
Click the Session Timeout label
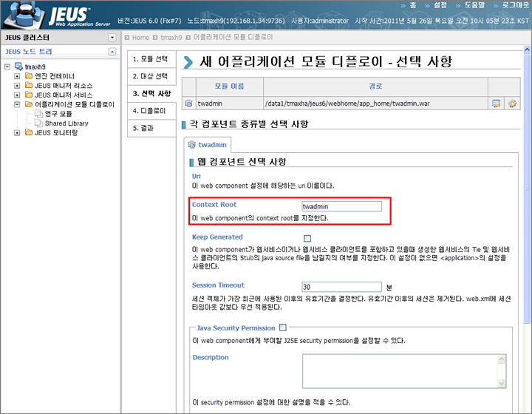(x=218, y=285)
